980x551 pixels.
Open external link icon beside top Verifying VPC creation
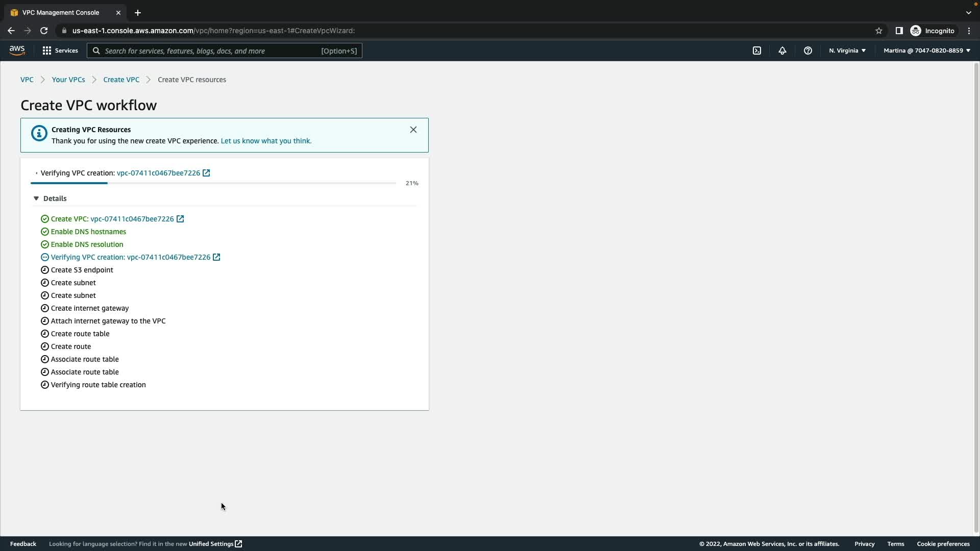pyautogui.click(x=206, y=173)
